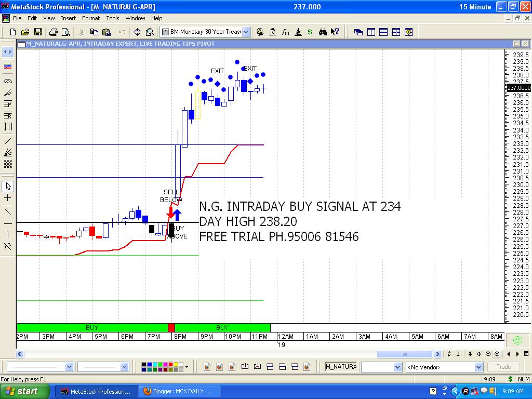Screen dimensions: 532x399
Task: Save the chart with the floppy disk icon
Action: point(37,32)
